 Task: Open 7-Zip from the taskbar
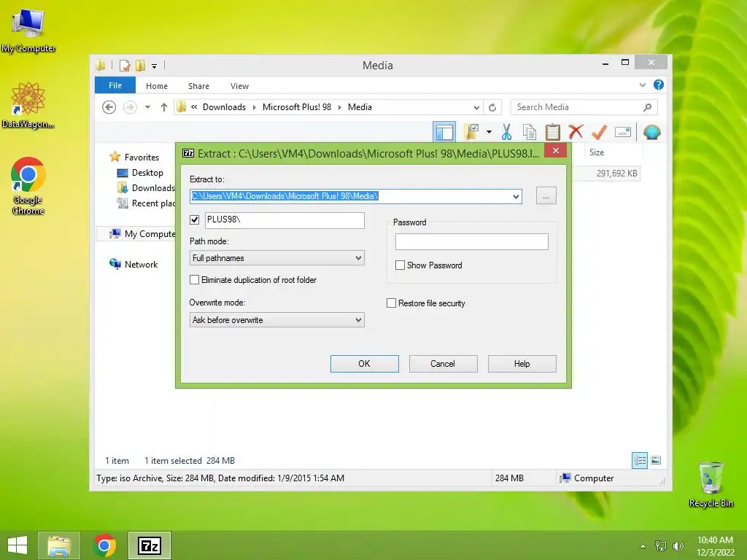pos(149,545)
